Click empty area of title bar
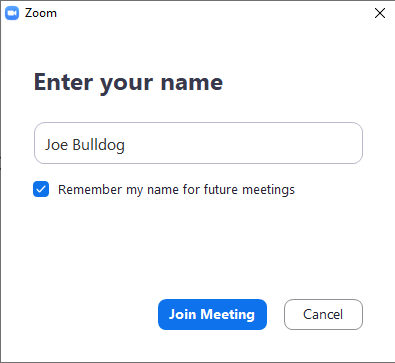The image size is (395, 363). (213, 13)
